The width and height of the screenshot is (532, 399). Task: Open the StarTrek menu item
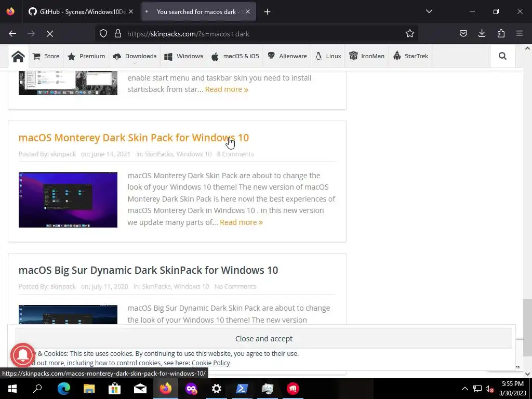pyautogui.click(x=410, y=56)
